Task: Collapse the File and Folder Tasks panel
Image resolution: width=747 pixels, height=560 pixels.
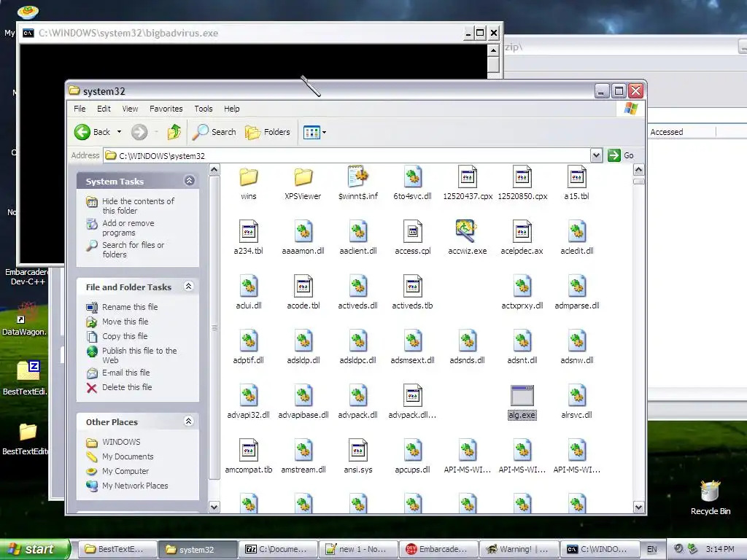Action: (x=189, y=286)
